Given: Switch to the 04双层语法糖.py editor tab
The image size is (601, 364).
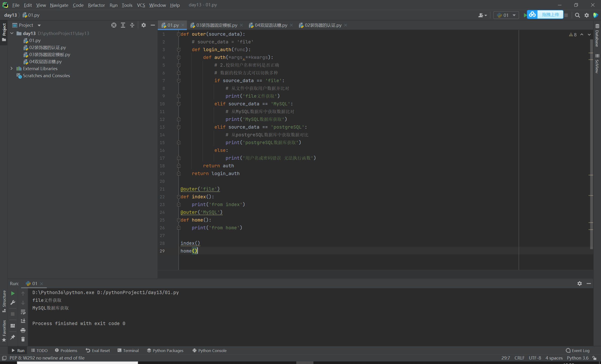Looking at the screenshot, I should pos(270,25).
